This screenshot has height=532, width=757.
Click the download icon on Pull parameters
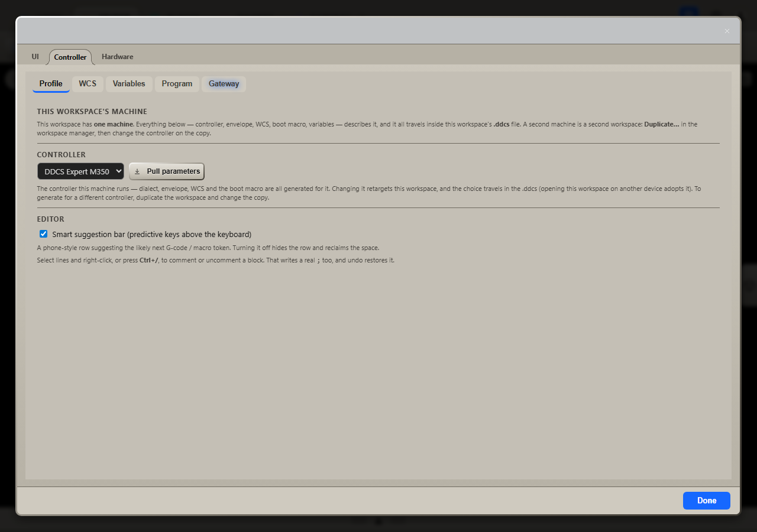coord(137,171)
